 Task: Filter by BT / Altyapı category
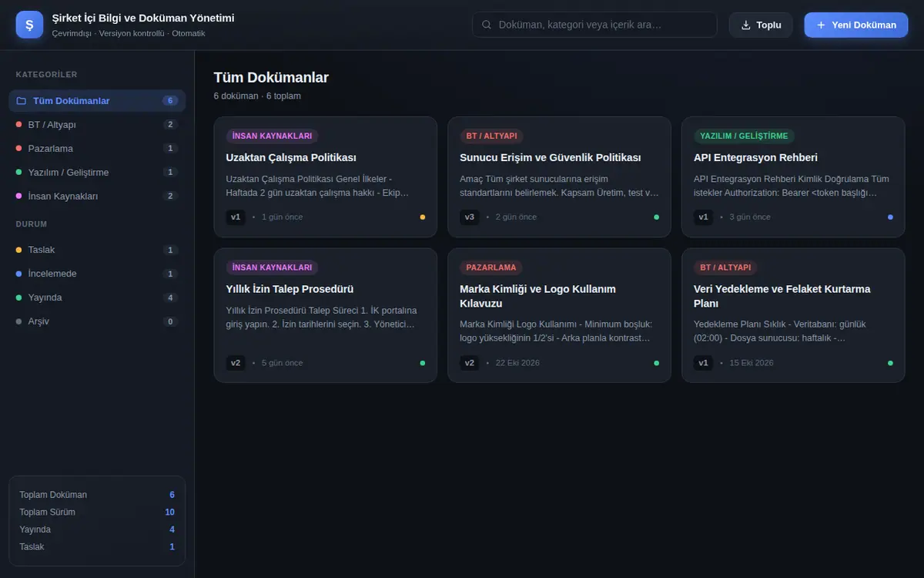tap(97, 125)
